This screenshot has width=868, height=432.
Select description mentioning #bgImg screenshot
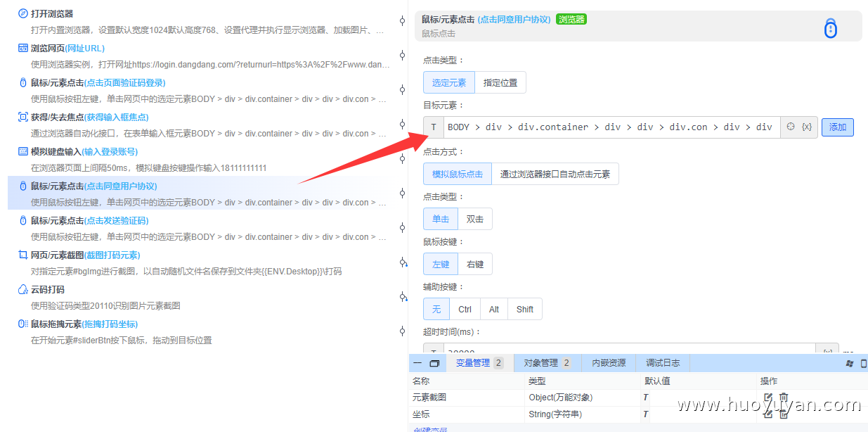point(186,272)
